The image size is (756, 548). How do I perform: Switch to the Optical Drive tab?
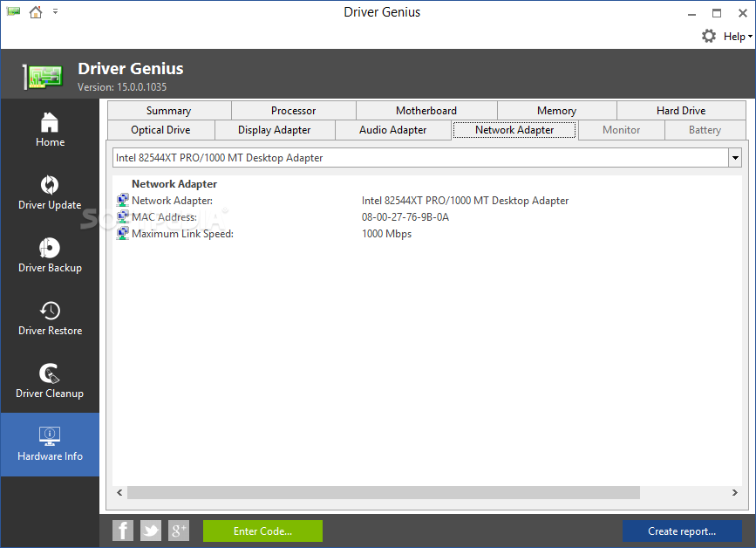pyautogui.click(x=161, y=130)
